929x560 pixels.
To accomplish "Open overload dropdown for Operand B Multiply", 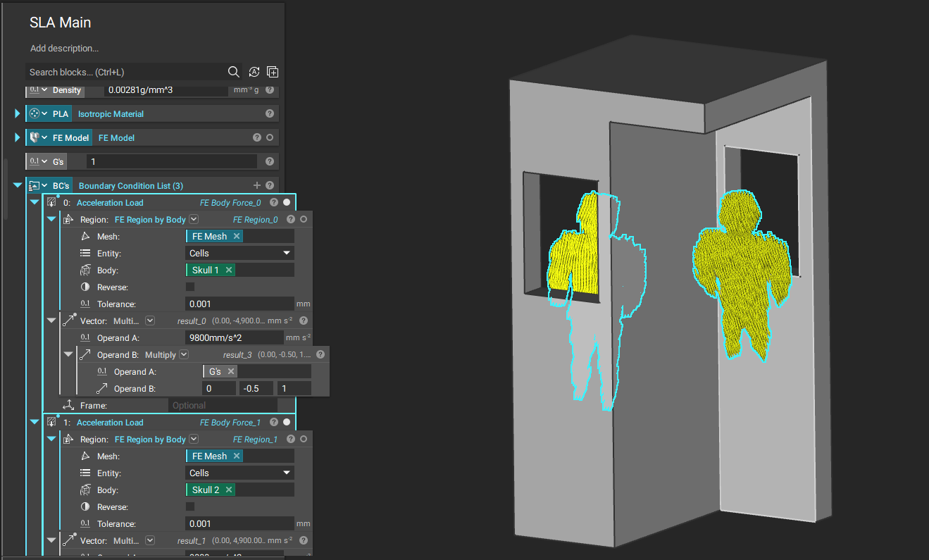I will point(184,354).
